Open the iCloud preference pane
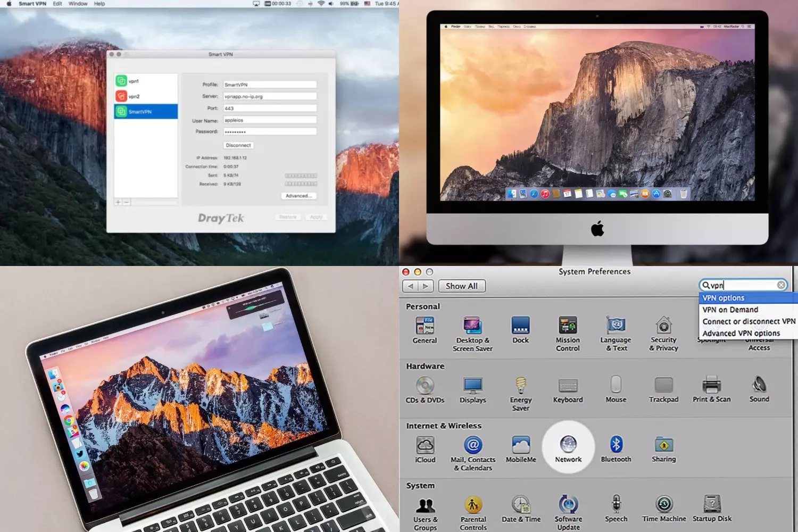The height and width of the screenshot is (532, 798). click(x=425, y=445)
